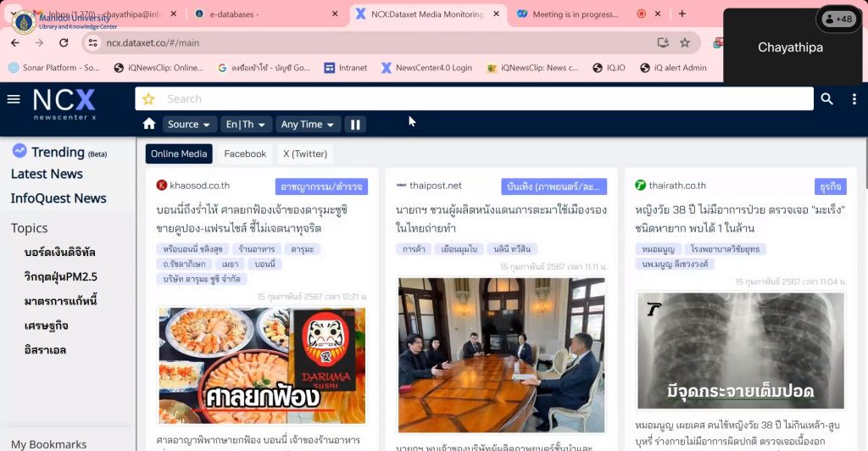
Task: Open InfoQuest News in sidebar
Action: coord(58,198)
